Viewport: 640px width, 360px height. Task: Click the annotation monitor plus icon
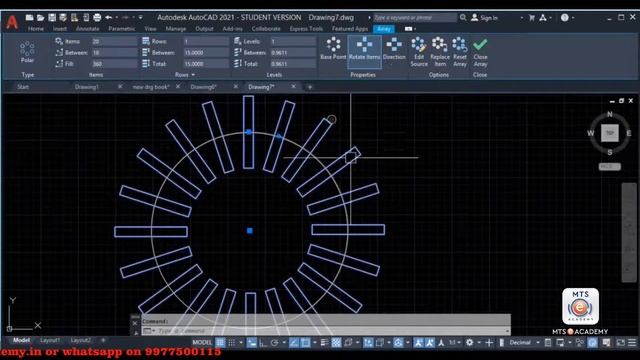[489, 342]
